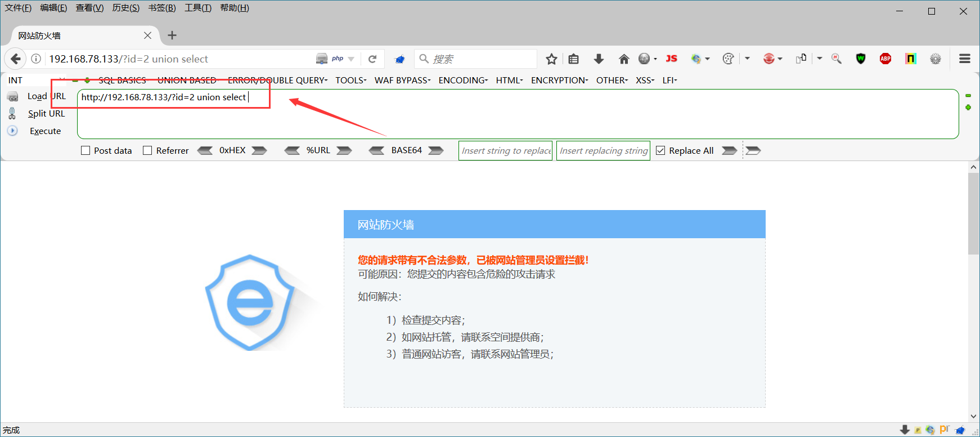Uncheck the Replace All checkbox
The width and height of the screenshot is (980, 437).
[x=660, y=150]
